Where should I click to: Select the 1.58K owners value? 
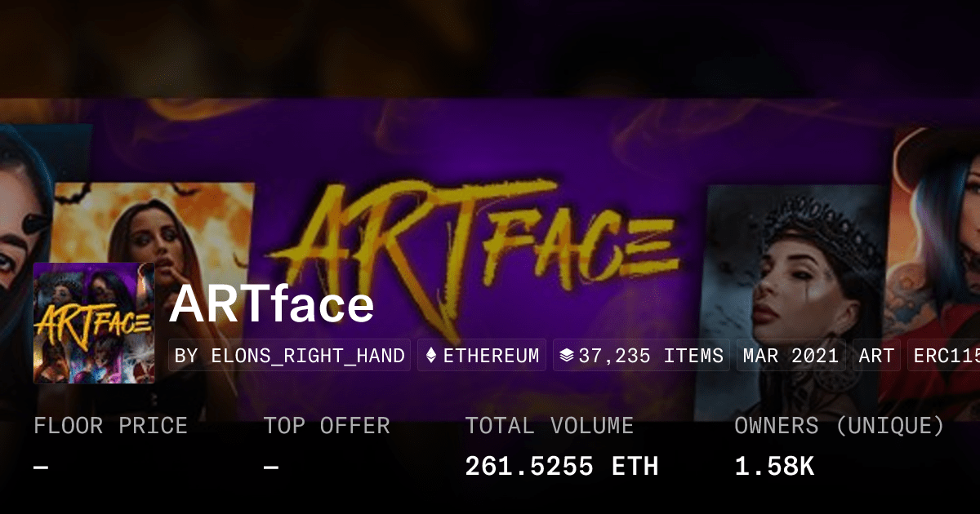coord(774,466)
